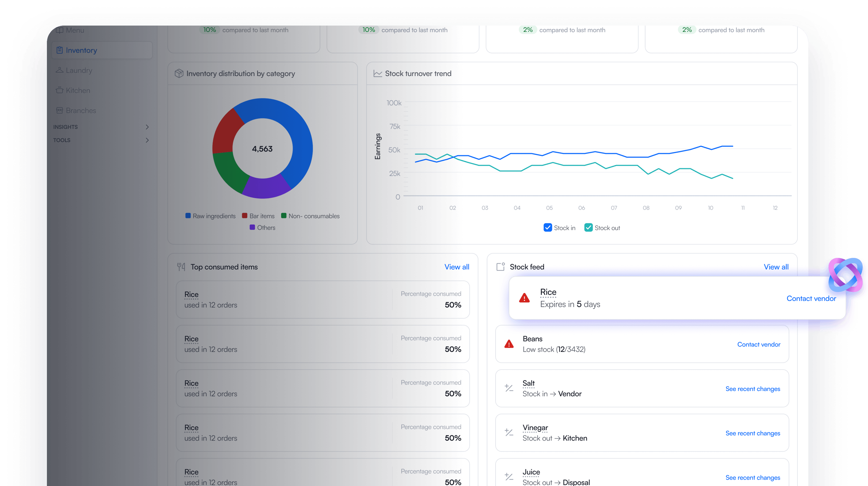
Task: Click the Inventory clipboard icon
Action: 59,50
